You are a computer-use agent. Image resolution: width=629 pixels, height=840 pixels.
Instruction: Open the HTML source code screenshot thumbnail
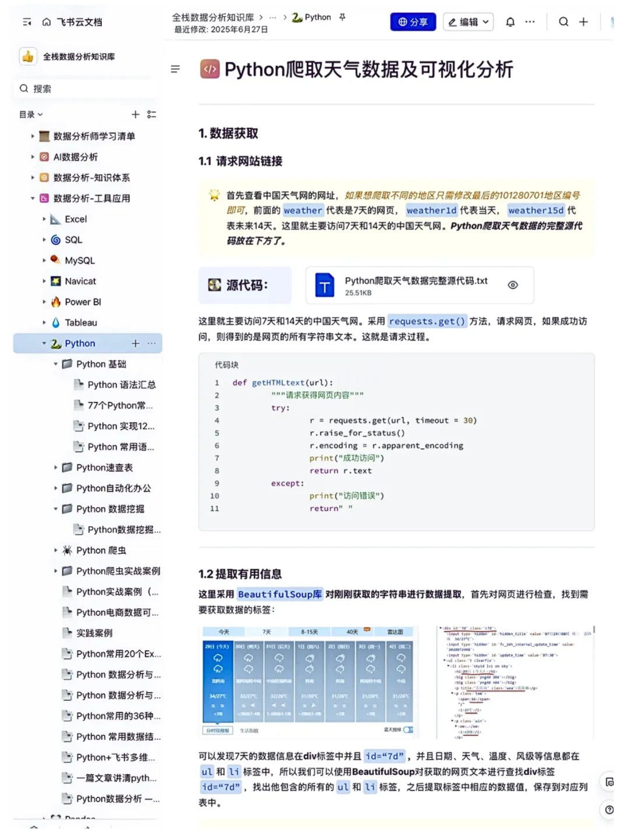pyautogui.click(x=515, y=682)
